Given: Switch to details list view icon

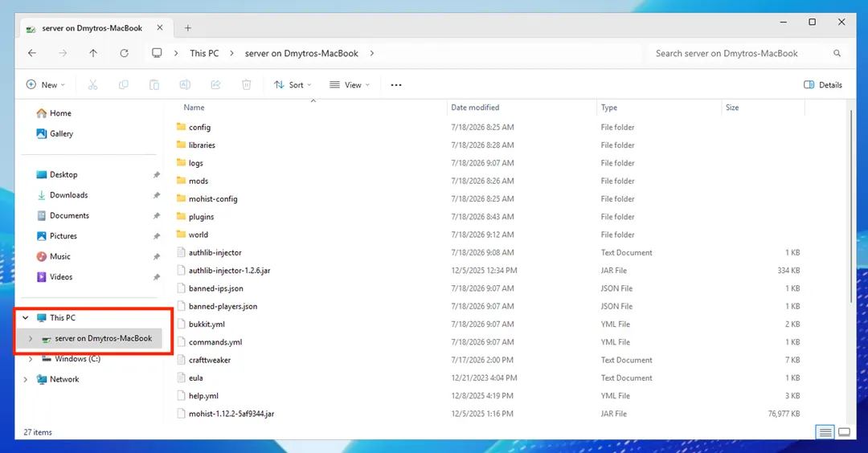Looking at the screenshot, I should pyautogui.click(x=825, y=432).
